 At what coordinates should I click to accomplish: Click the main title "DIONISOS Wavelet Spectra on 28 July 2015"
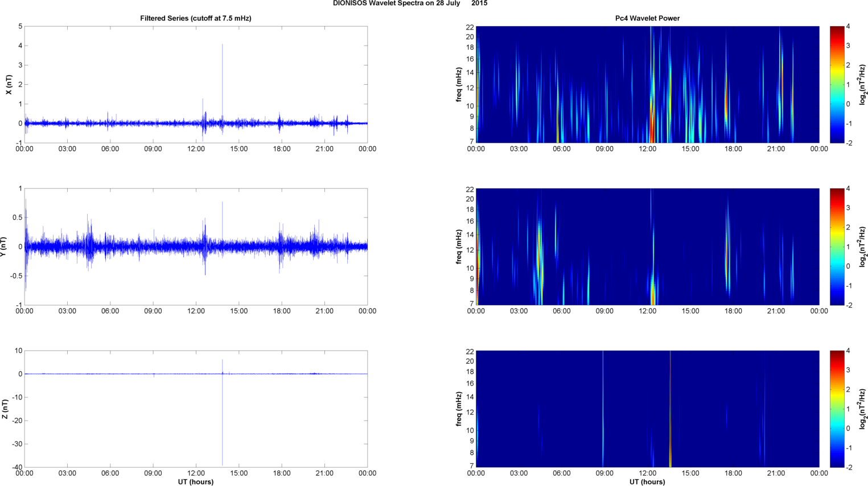coord(410,3)
